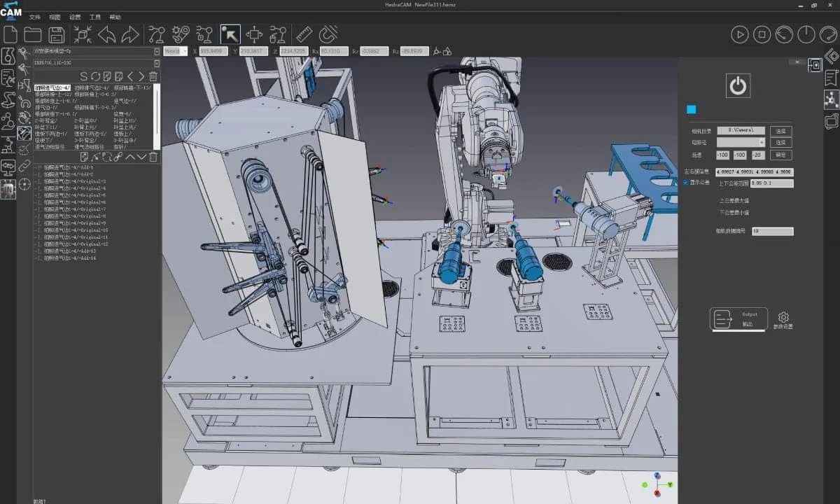Select the highlighted first path entry in list

[x=52, y=87]
